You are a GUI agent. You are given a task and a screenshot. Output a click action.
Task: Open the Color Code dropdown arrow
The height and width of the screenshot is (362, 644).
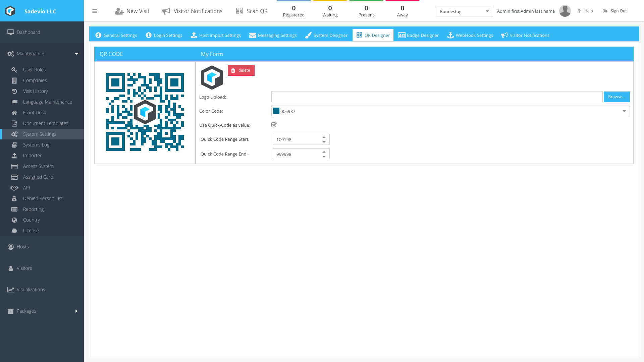[x=624, y=111]
